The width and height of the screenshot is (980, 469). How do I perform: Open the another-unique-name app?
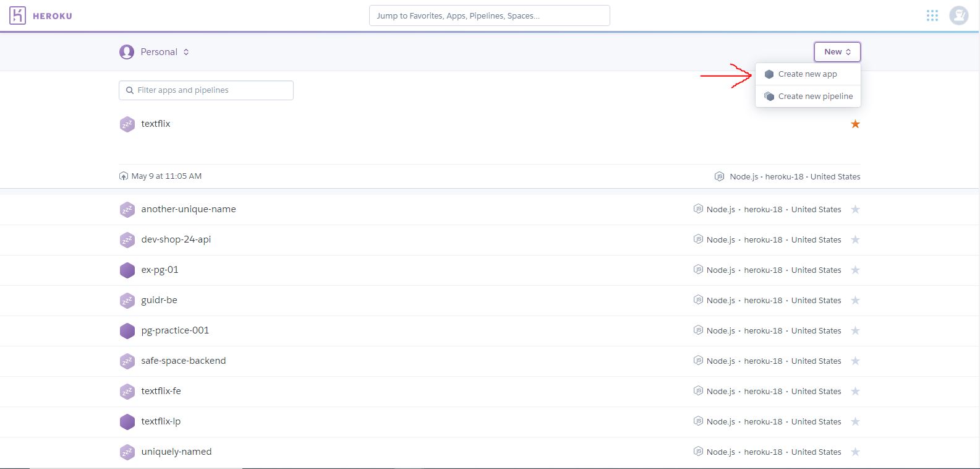tap(189, 209)
